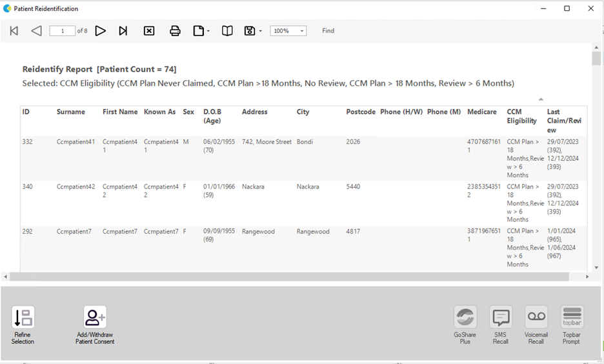Screen dimensions: 604x364
Task: Maximize the Patient Reidentification window
Action: point(567,8)
